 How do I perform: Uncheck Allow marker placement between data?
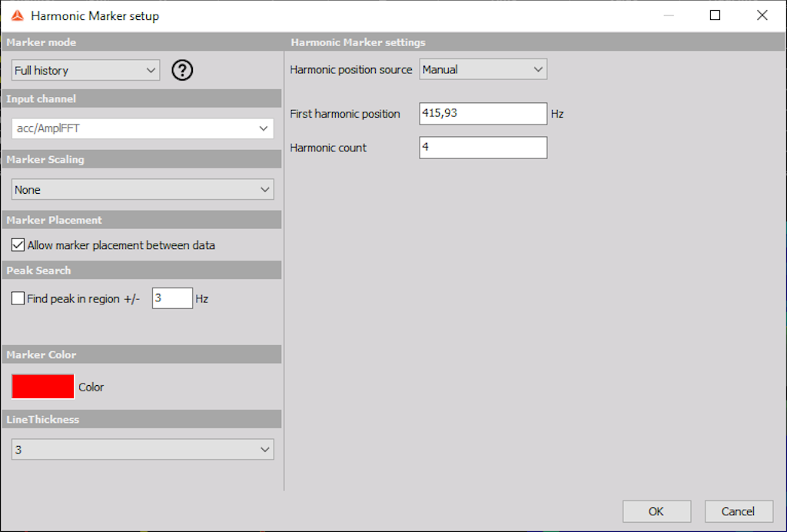click(18, 245)
